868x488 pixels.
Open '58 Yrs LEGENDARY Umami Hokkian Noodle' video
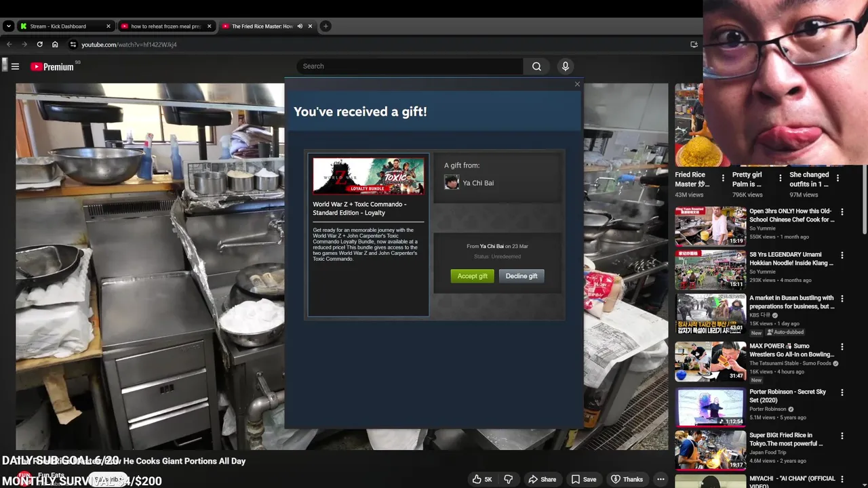coord(791,259)
